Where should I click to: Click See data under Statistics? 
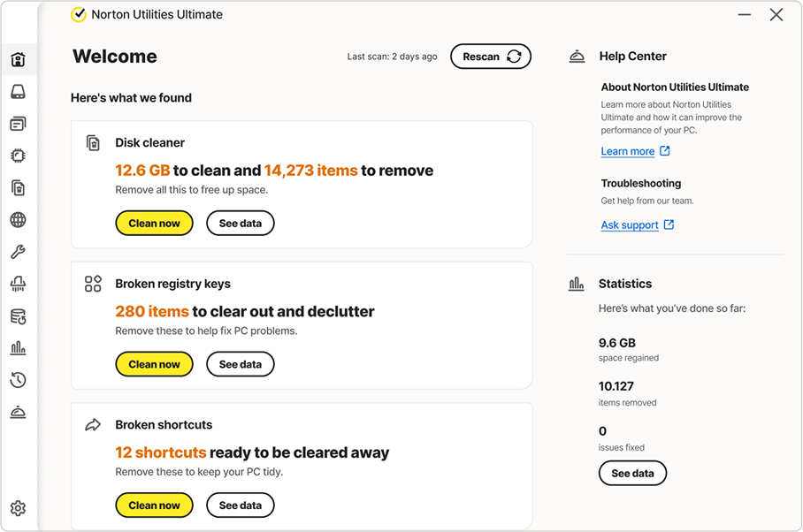tap(632, 473)
